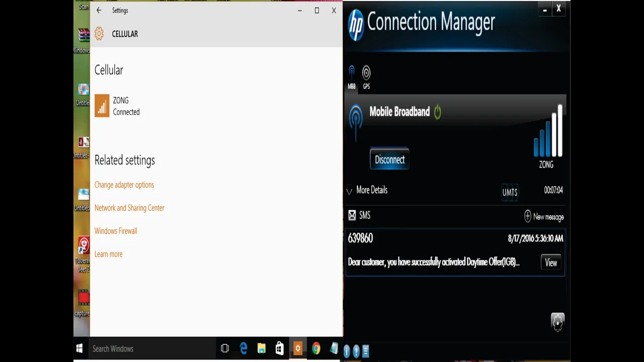Open the Windows Start menu
The image size is (644, 362).
click(x=79, y=348)
